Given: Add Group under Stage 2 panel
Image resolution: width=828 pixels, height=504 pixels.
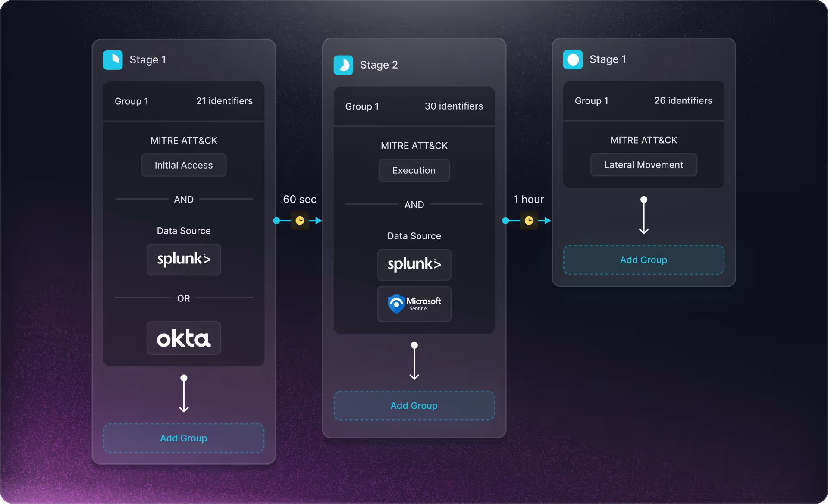Looking at the screenshot, I should [x=414, y=406].
